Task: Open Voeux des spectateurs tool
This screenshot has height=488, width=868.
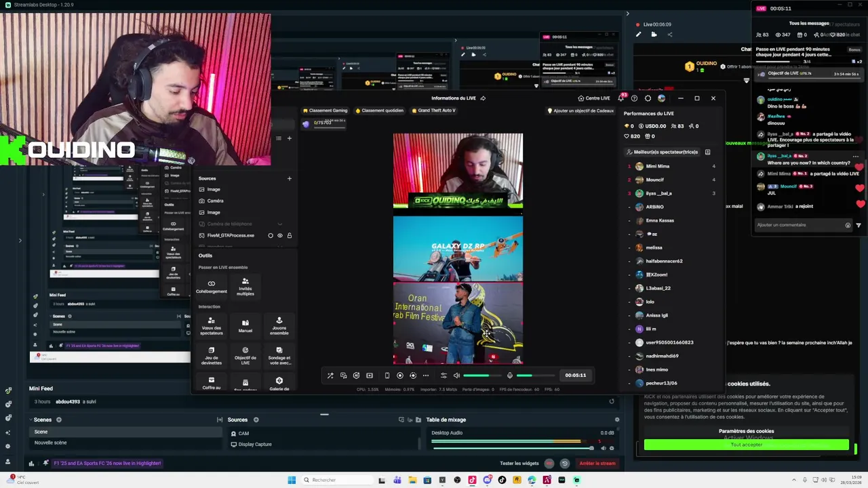Action: coord(212,326)
